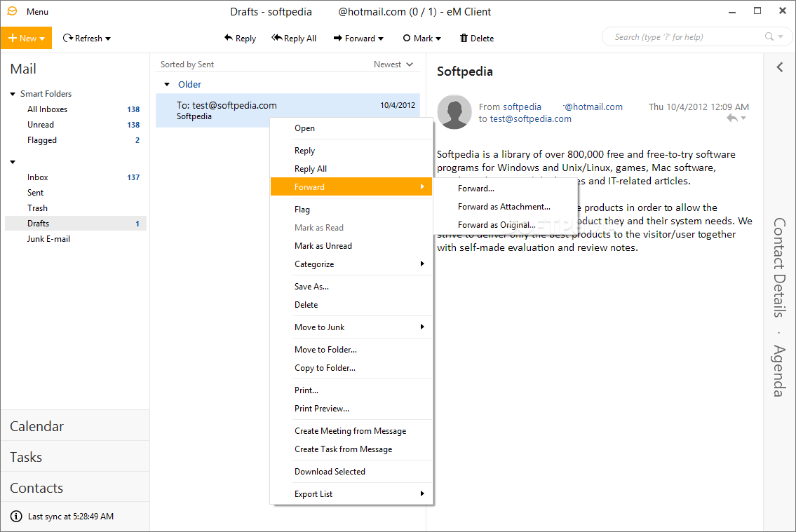This screenshot has height=532, width=796.
Task: Choose Delete in the context menu
Action: [351, 305]
